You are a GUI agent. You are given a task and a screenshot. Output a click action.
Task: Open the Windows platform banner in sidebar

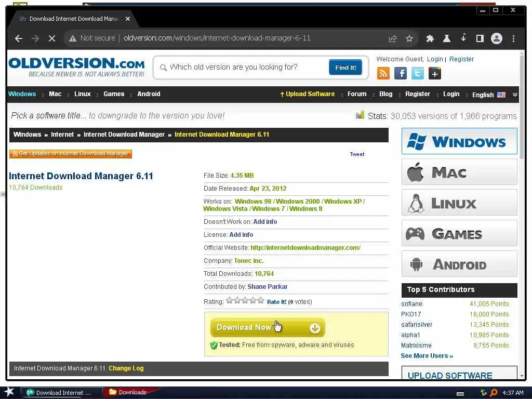459,141
